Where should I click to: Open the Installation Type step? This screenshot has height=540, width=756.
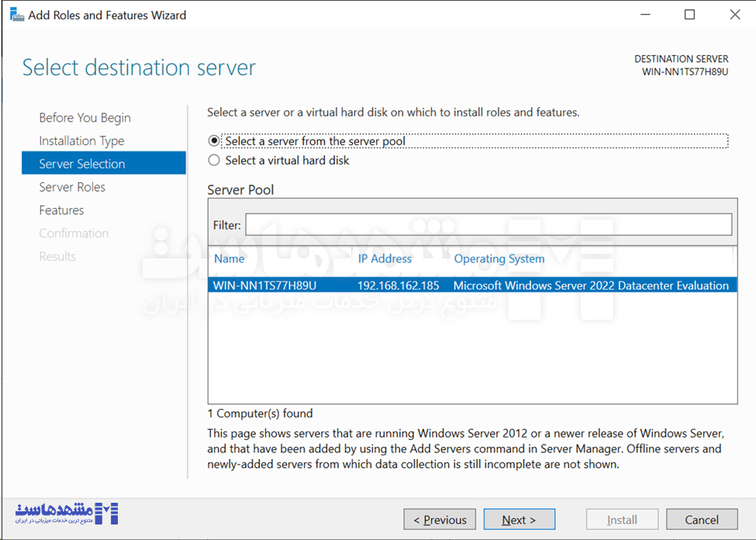[81, 141]
